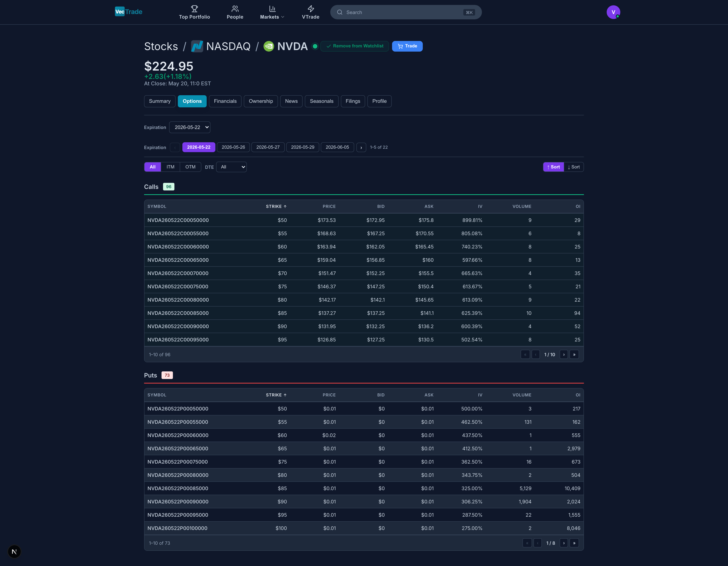Switch to the Seasonals tab
This screenshot has height=566, width=728.
pos(322,101)
